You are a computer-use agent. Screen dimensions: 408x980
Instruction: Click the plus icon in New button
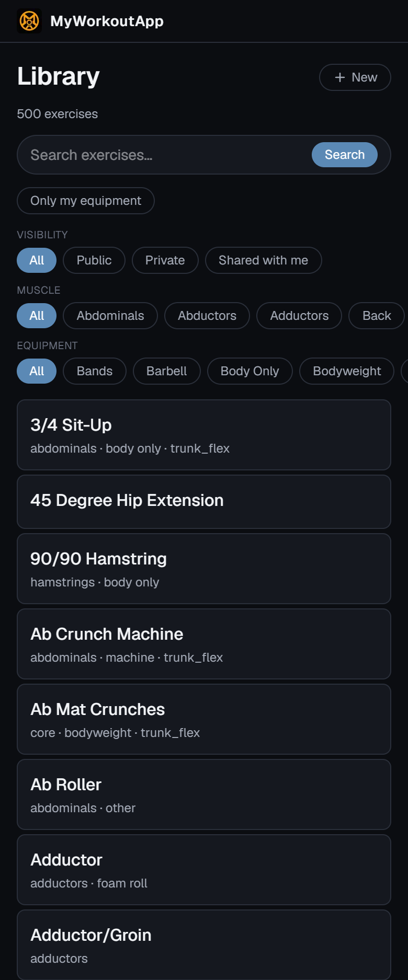point(340,77)
